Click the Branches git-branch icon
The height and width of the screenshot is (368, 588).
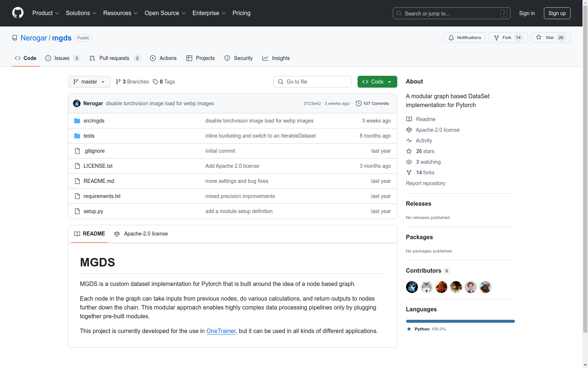tap(118, 82)
